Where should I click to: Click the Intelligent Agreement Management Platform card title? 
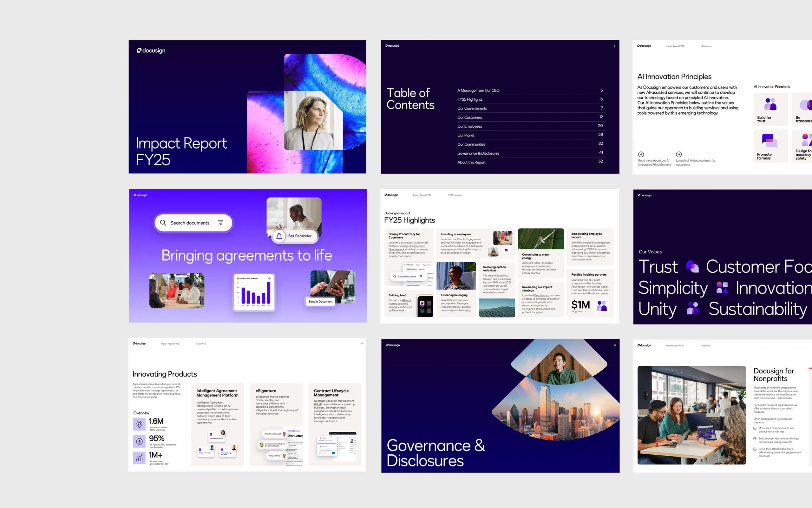click(217, 393)
